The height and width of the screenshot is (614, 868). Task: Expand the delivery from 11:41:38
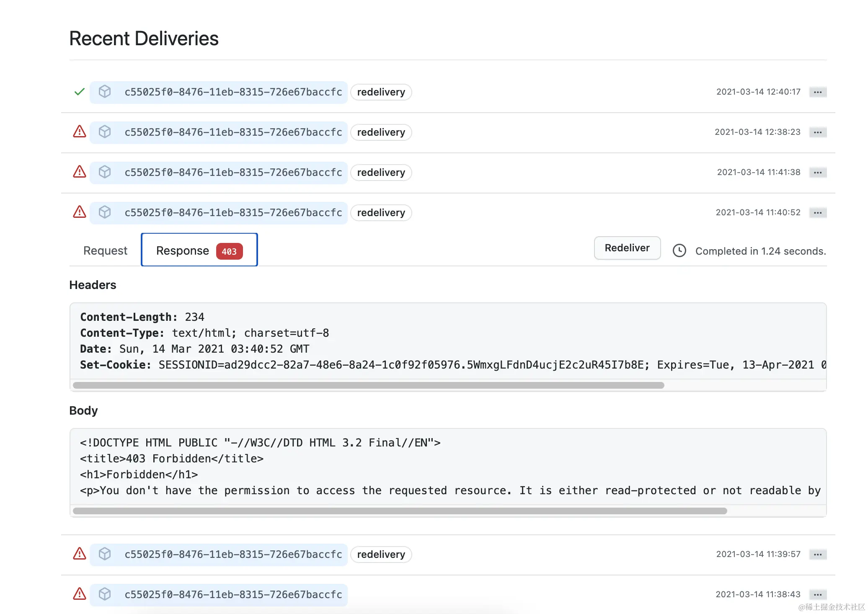[233, 173]
